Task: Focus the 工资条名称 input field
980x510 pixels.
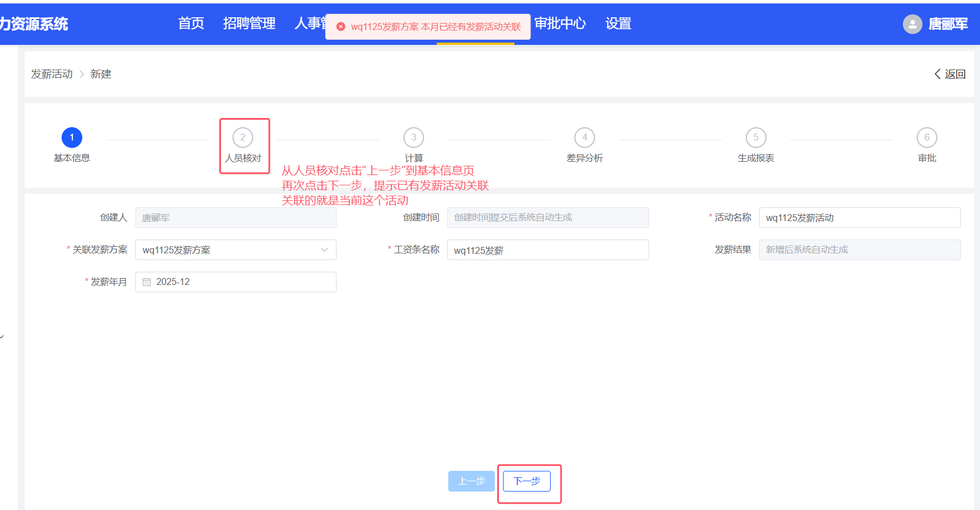Action: [x=548, y=250]
